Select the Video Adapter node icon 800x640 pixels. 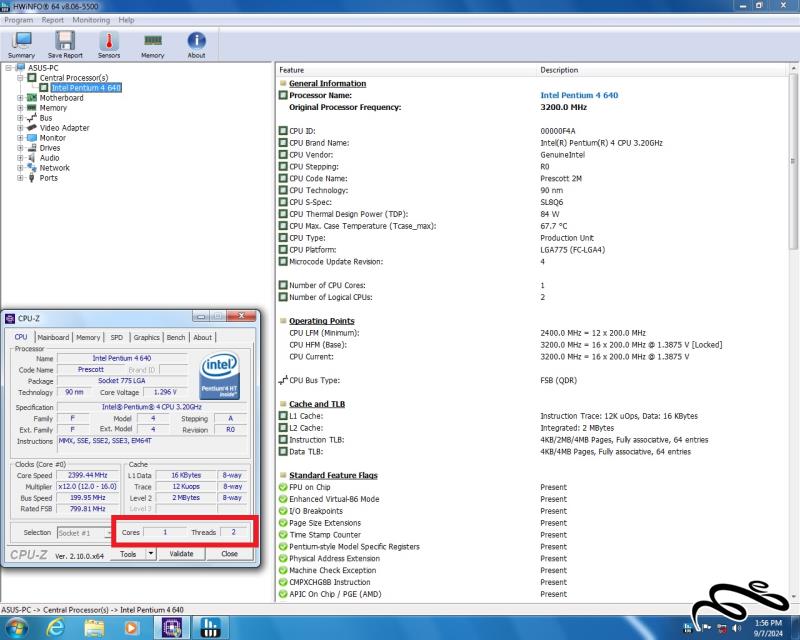pyautogui.click(x=32, y=128)
